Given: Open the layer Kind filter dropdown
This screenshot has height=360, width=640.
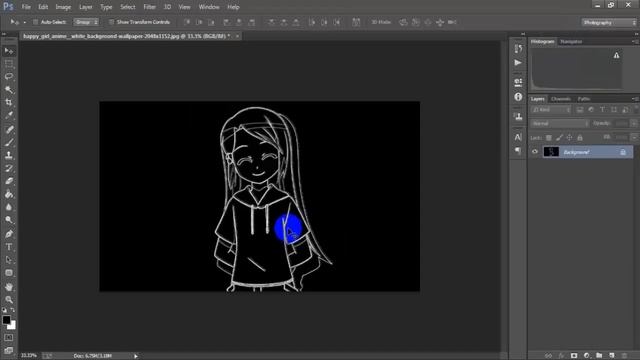Looking at the screenshot, I should point(551,110).
